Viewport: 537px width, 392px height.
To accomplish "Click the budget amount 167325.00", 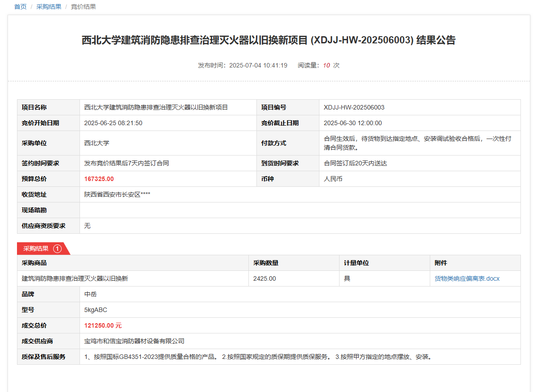I will pyautogui.click(x=99, y=179).
